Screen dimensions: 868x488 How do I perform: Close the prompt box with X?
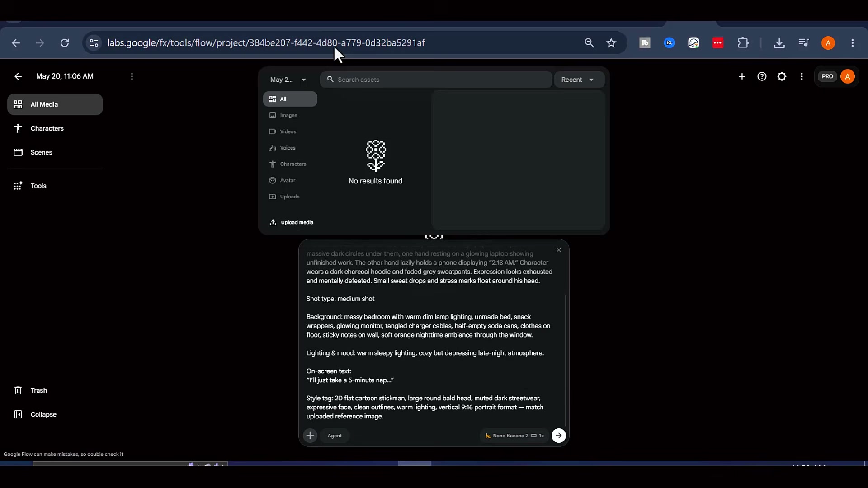click(559, 250)
